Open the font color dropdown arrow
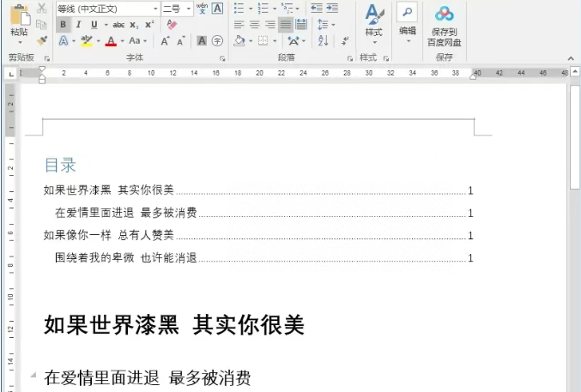581x392 pixels. point(122,41)
